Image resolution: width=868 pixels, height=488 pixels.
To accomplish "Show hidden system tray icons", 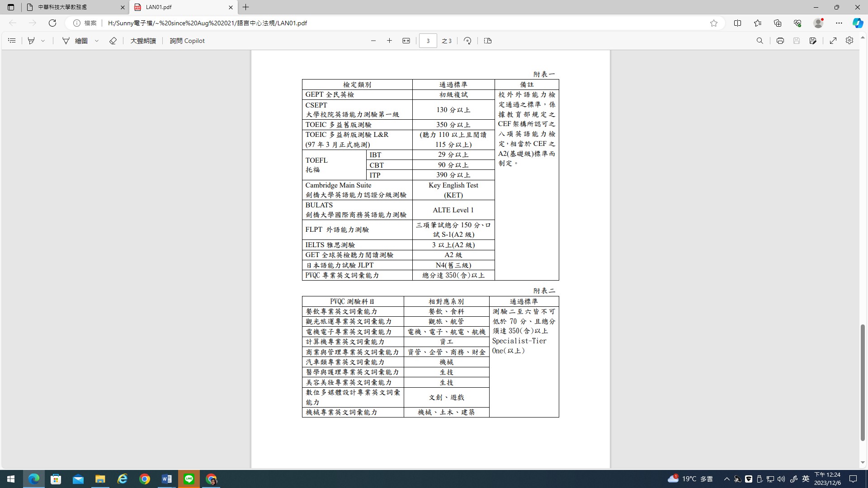I will coord(726,479).
